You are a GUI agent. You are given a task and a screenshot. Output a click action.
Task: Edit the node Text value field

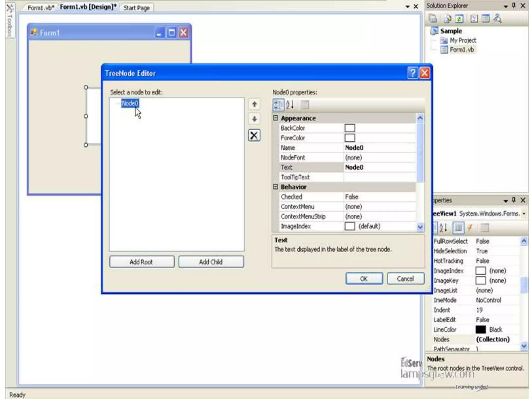380,167
